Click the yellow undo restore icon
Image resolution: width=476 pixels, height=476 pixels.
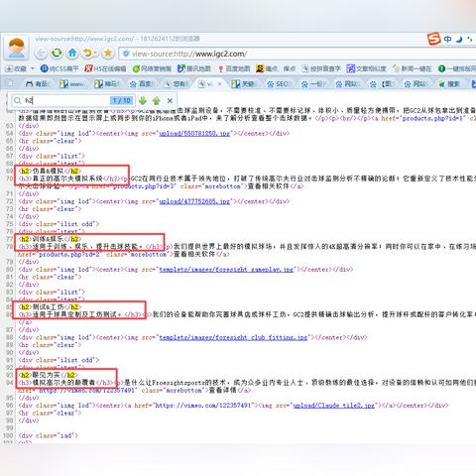(x=87, y=53)
